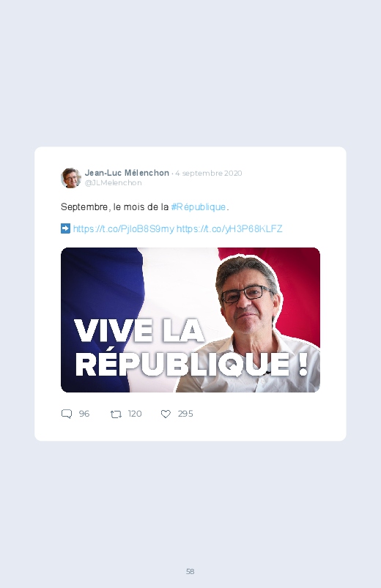The image size is (381, 588).
Task: Click the blue right-arrow emoji before the links
Action: [x=65, y=228]
